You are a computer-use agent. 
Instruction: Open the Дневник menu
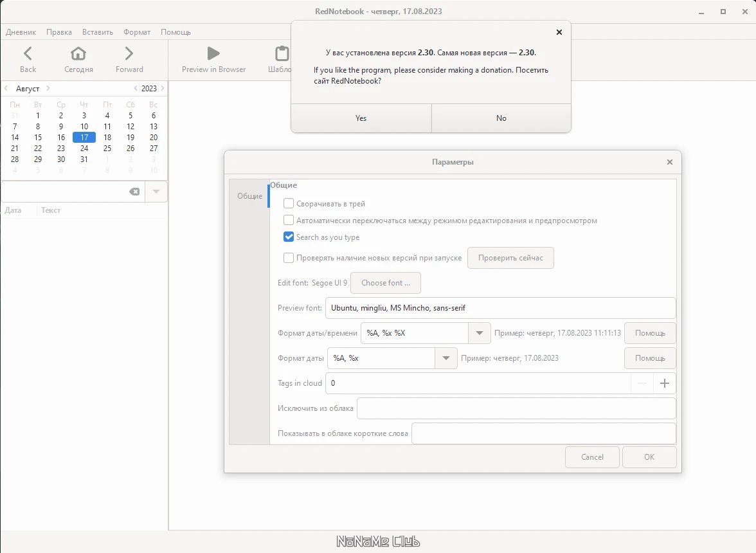21,32
